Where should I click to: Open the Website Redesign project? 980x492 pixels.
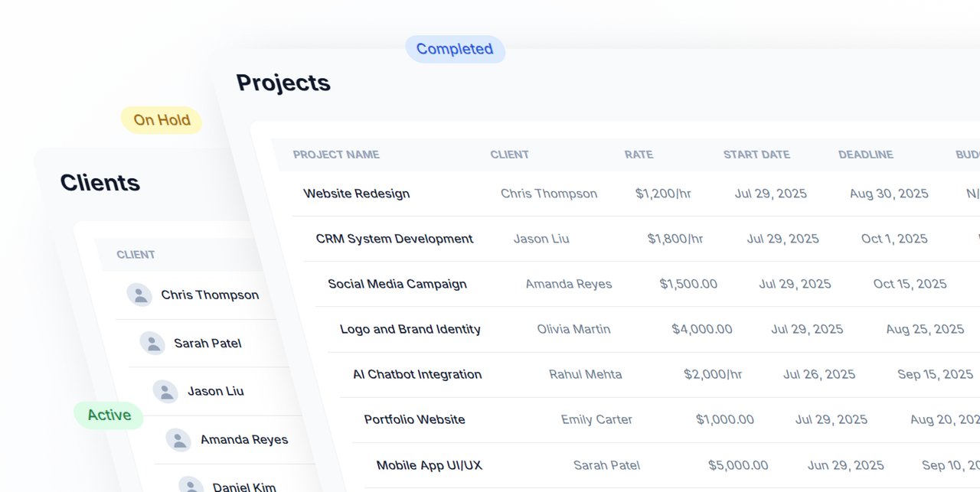[357, 194]
